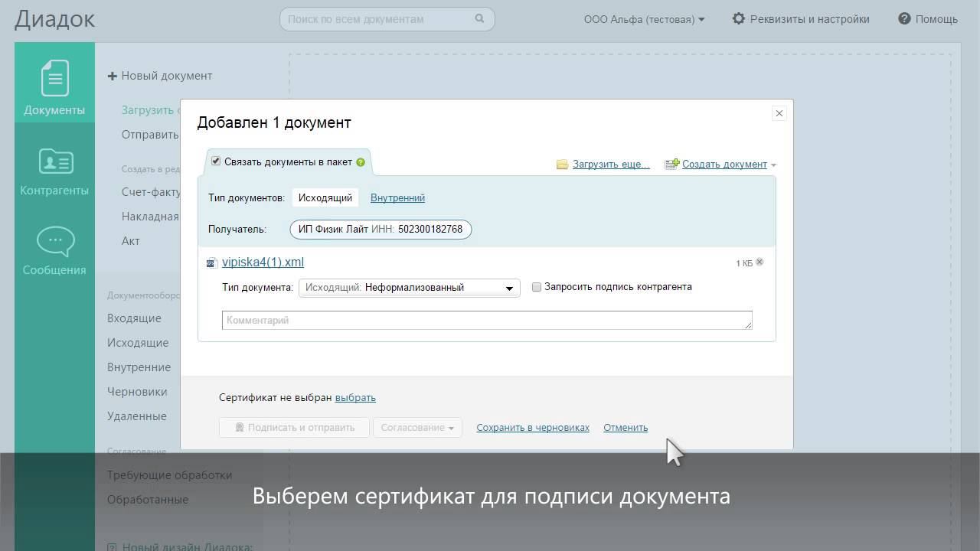Image resolution: width=980 pixels, height=551 pixels.
Task: Click Накладная in the sidebar
Action: pyautogui.click(x=150, y=217)
